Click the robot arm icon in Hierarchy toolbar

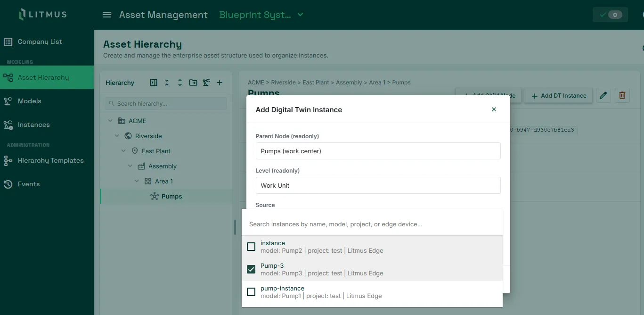click(x=206, y=83)
